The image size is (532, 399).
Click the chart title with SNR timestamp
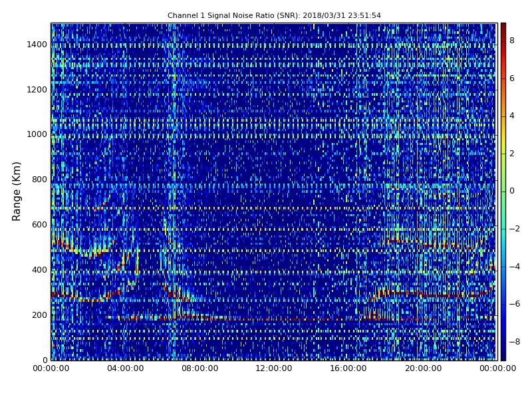274,15
